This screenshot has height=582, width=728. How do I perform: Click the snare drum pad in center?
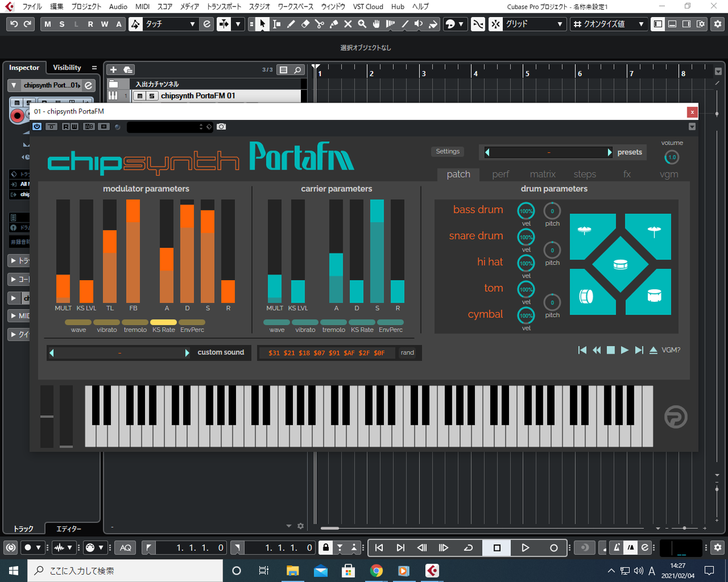620,264
